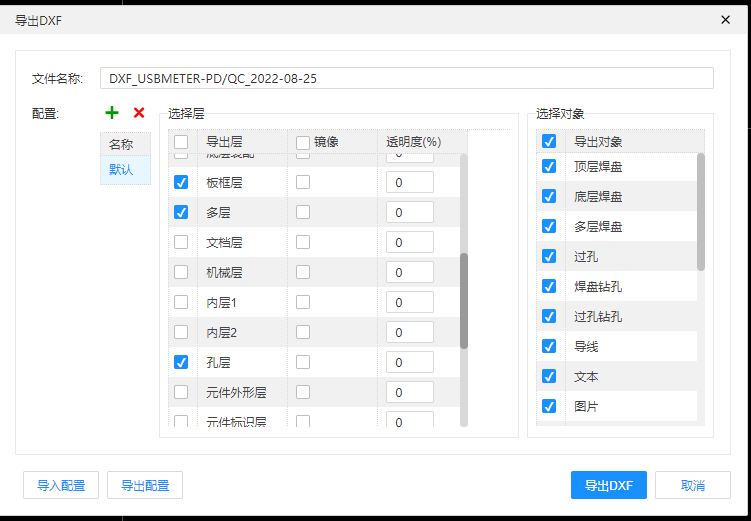Click the layer list vertical scrollbar

point(464,300)
